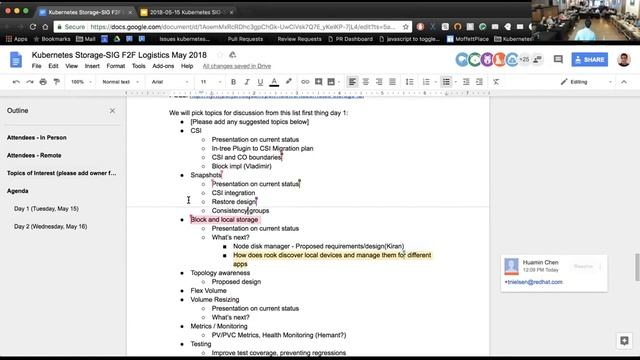Insert a link with the link icon
Image resolution: width=640 pixels, height=360 pixels.
tap(305, 82)
